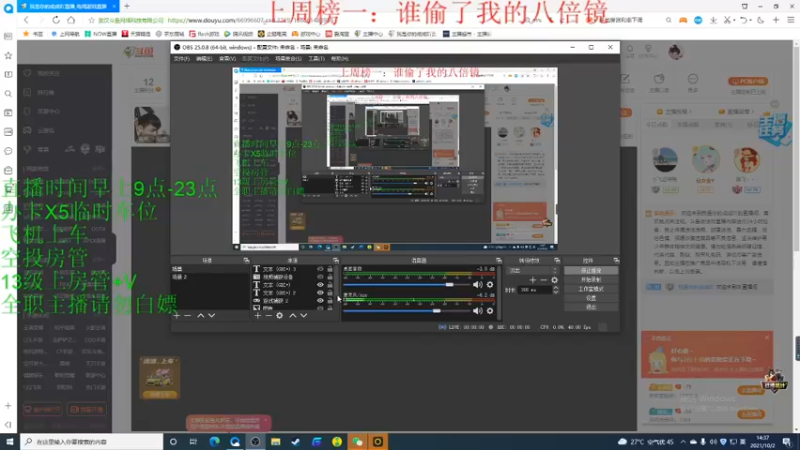The width and height of the screenshot is (800, 450).
Task: Collapse the browser left sidebar
Action: click(8, 424)
